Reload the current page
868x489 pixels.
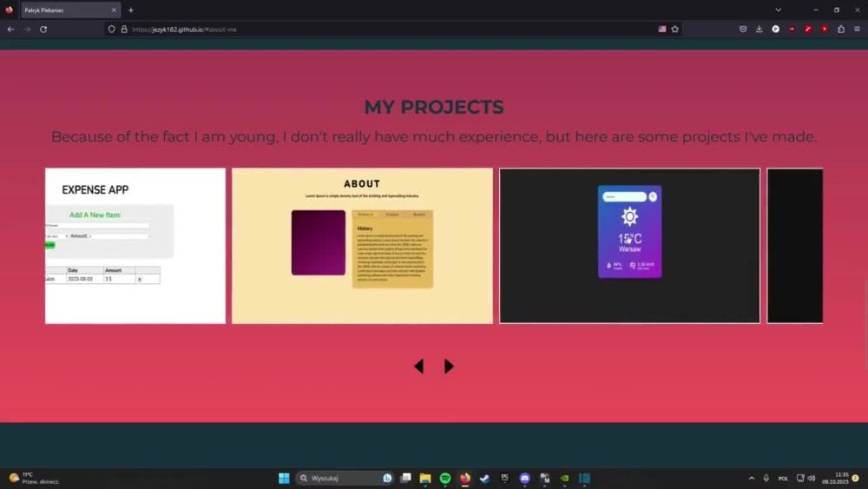(43, 30)
